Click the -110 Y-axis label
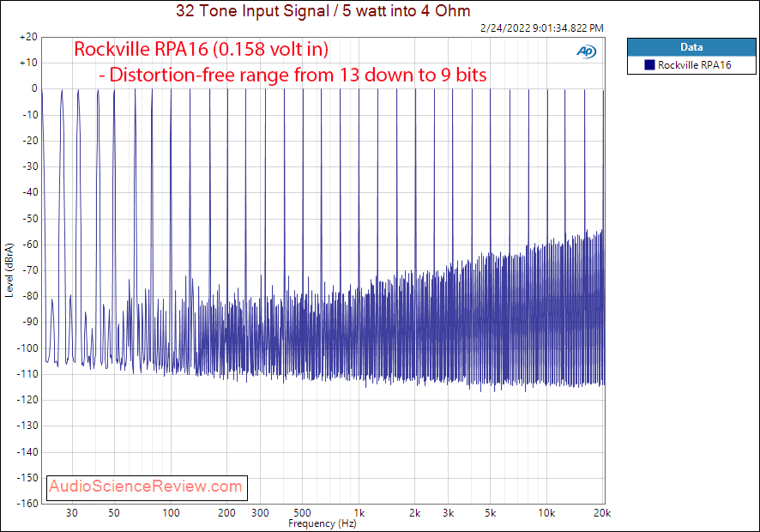This screenshot has height=532, width=760. [x=27, y=374]
